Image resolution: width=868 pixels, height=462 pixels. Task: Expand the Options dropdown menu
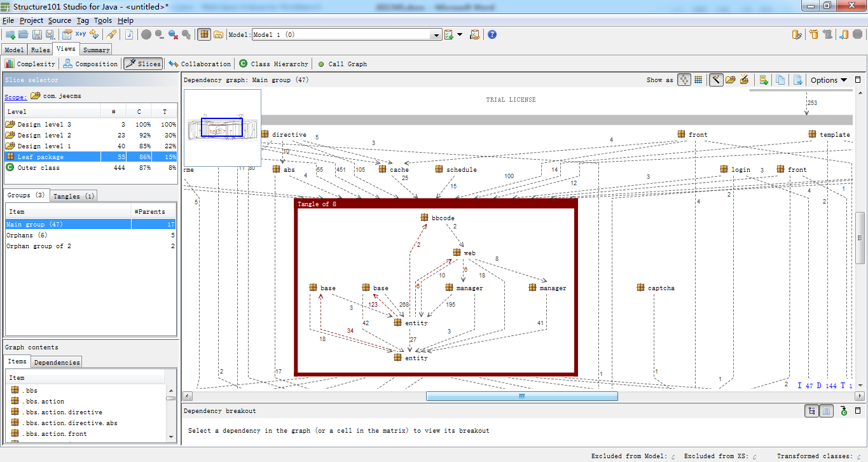(829, 80)
